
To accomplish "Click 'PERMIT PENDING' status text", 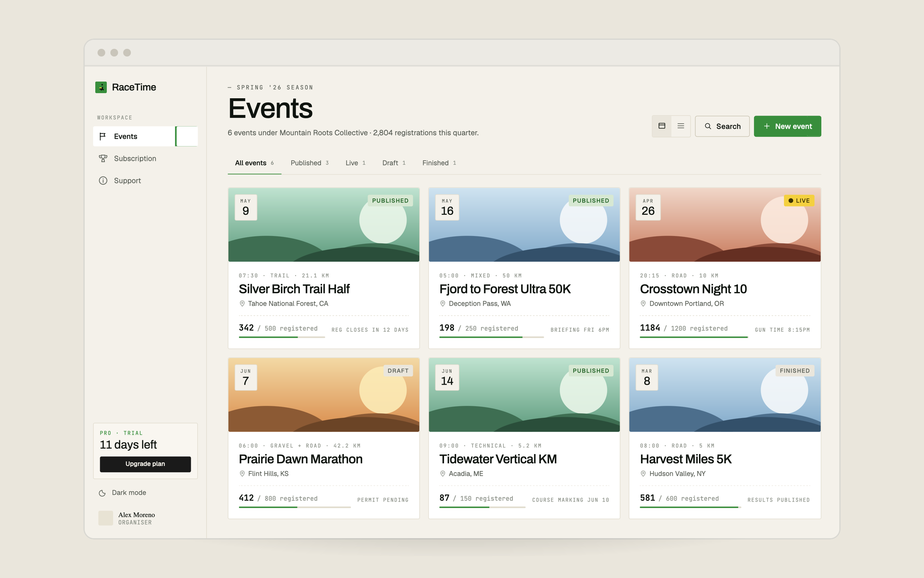I will click(x=382, y=500).
